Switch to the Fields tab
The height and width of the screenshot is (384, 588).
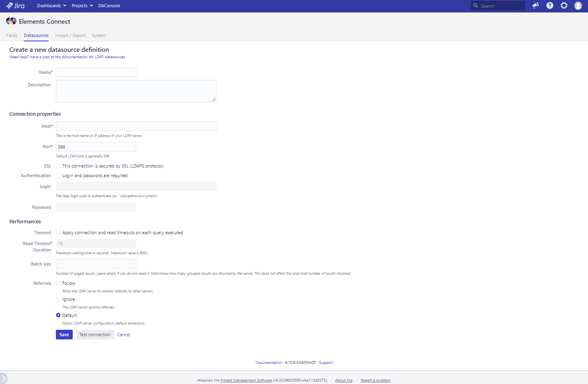coord(12,35)
